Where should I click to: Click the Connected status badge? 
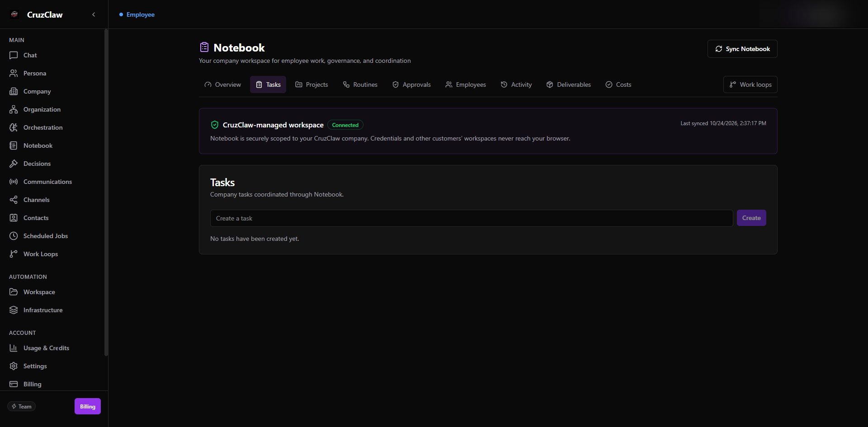345,125
